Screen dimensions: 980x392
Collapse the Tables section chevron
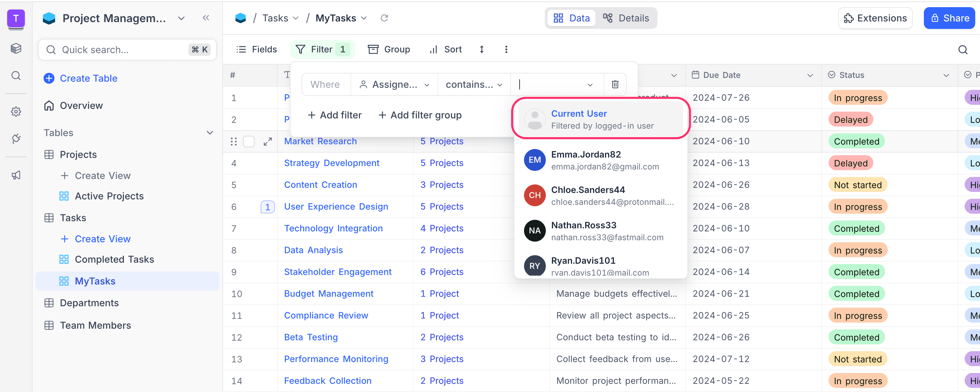click(210, 133)
